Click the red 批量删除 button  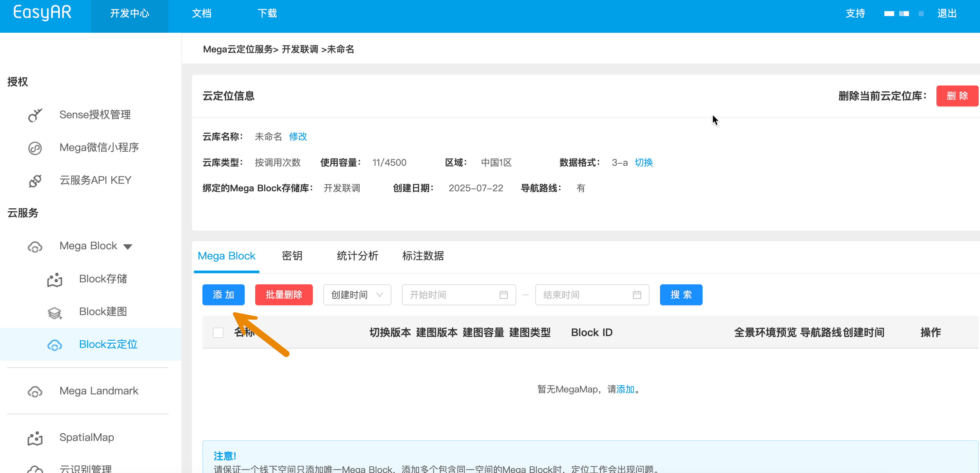tap(284, 295)
